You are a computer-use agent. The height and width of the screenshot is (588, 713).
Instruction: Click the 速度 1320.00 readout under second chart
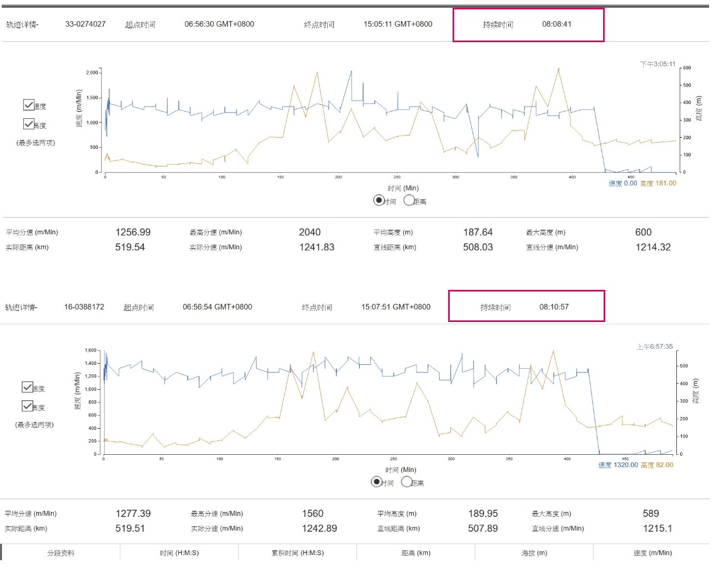click(x=618, y=465)
